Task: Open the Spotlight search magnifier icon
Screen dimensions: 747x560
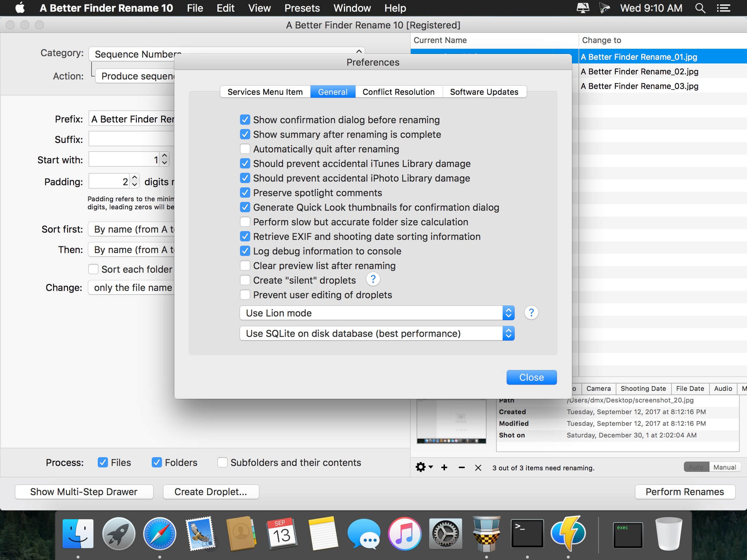Action: click(700, 8)
